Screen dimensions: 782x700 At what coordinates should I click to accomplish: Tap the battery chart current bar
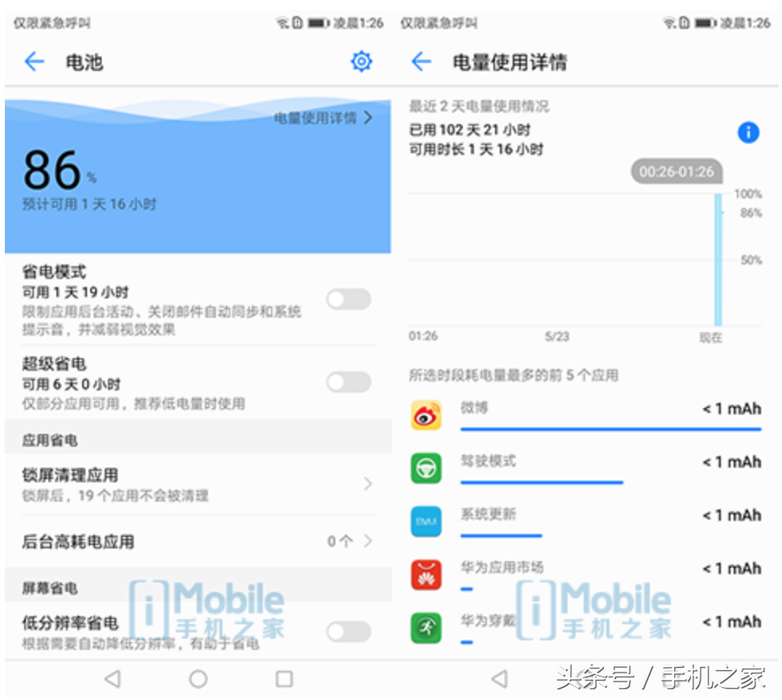pos(718,260)
